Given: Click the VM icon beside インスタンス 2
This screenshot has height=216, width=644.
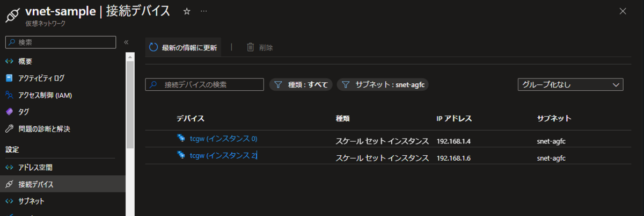Looking at the screenshot, I should pyautogui.click(x=181, y=155).
